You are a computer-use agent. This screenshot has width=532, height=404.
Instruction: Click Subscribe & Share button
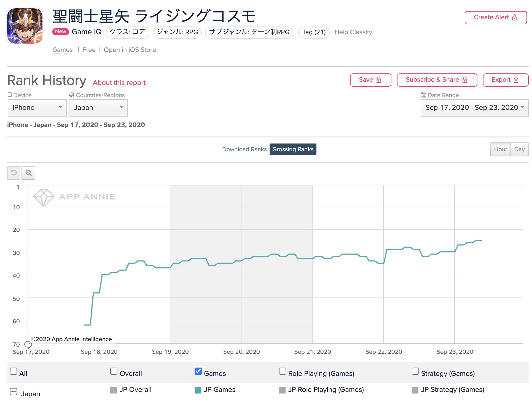tap(437, 80)
